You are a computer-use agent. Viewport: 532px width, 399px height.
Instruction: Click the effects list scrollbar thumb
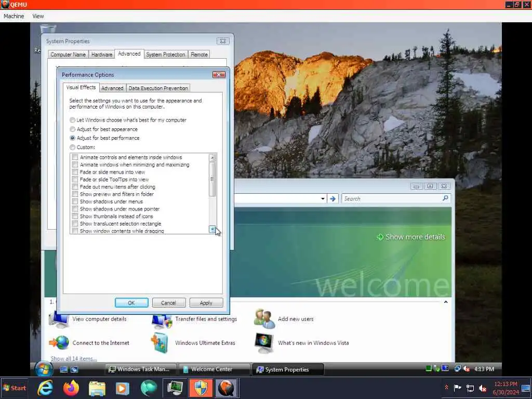click(x=212, y=179)
